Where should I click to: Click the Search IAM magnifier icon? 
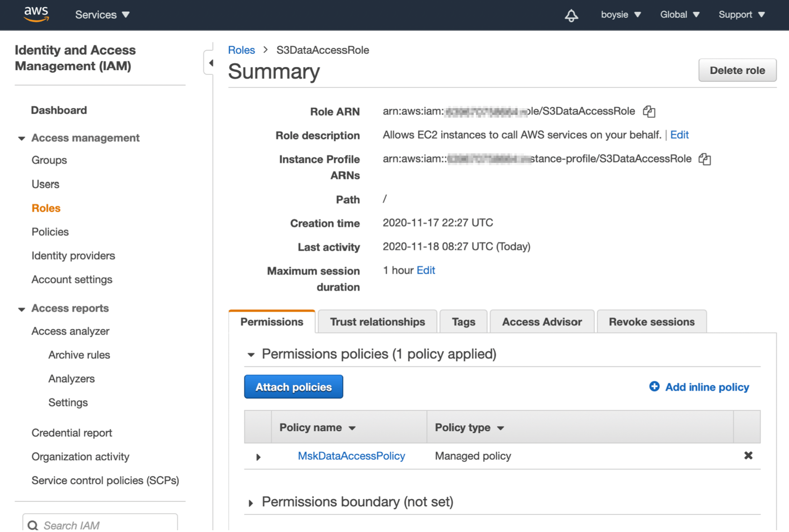33,525
